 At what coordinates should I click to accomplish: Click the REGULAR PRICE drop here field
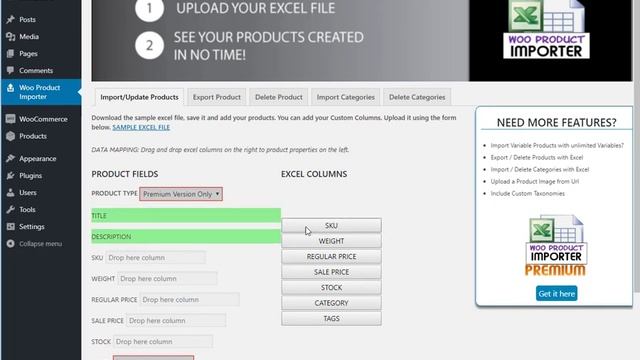coord(189,300)
